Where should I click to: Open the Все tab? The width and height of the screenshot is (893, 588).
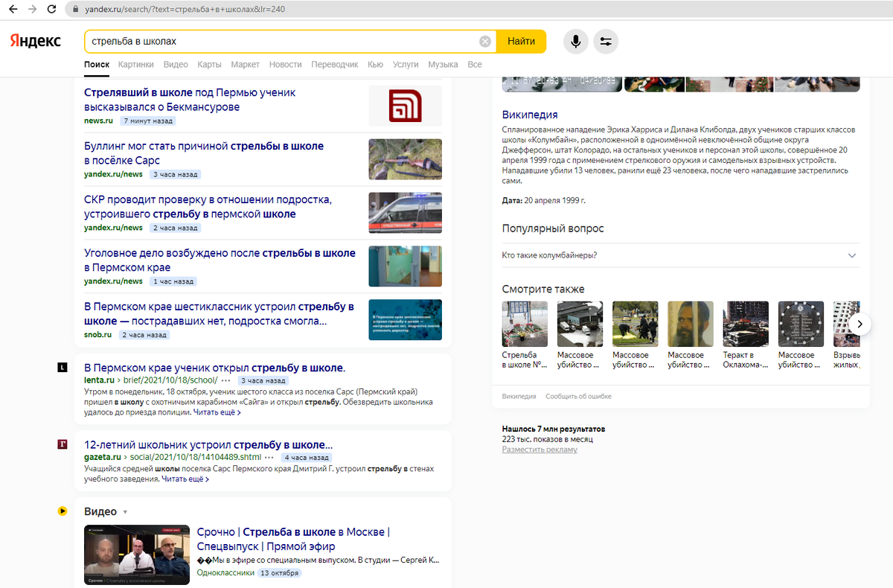pos(475,65)
